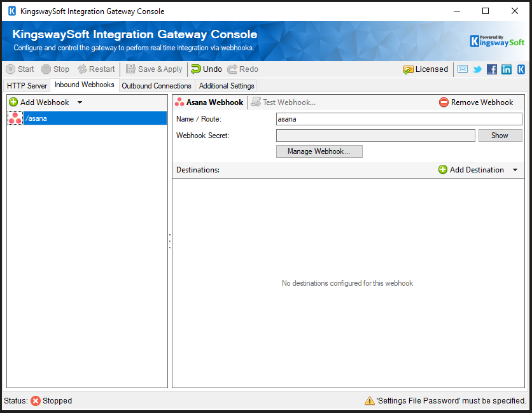Screen dimensions: 532x413
Task: Open the email contact icon
Action: click(x=463, y=69)
